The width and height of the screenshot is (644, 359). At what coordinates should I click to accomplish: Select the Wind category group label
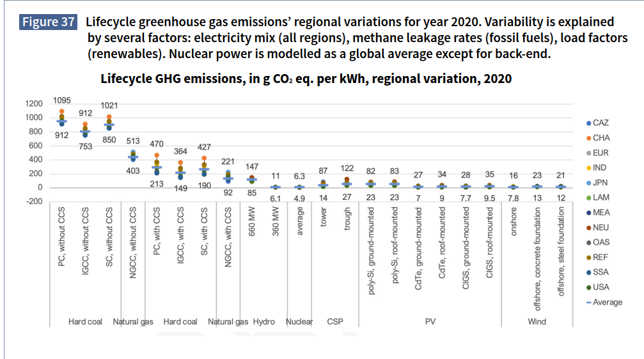(x=537, y=322)
